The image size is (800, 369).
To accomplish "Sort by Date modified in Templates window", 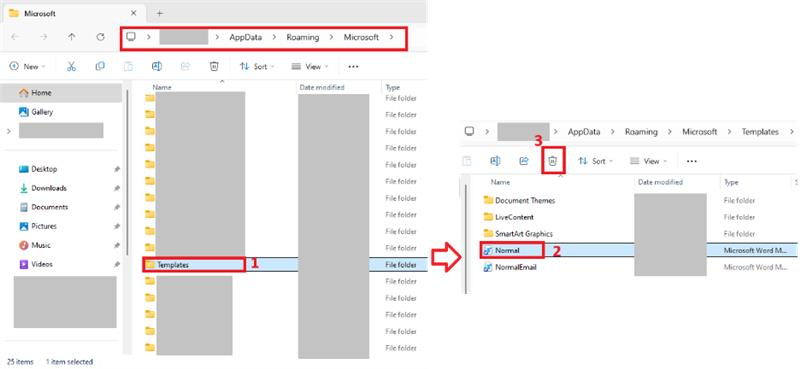I will [x=660, y=182].
